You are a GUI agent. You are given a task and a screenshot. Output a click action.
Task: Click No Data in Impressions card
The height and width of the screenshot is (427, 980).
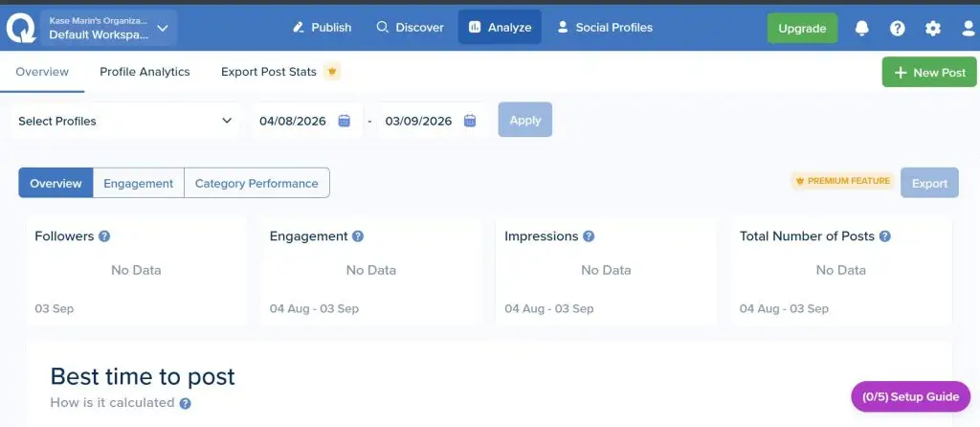606,270
